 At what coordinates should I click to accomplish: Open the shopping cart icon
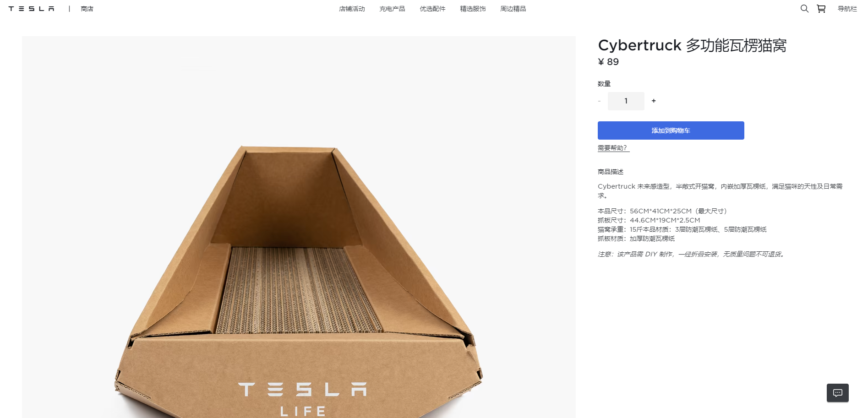point(821,9)
